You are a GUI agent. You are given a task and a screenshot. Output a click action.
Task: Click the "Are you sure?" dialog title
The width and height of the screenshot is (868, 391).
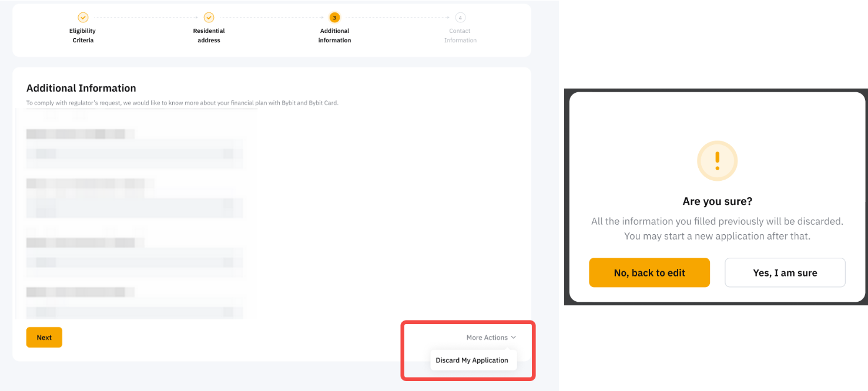point(717,201)
